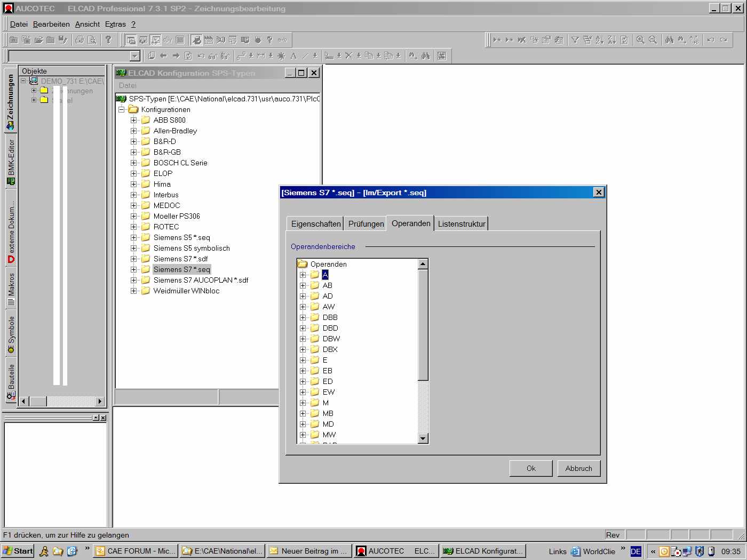Click the binoculars search icon in the right toolbar
The width and height of the screenshot is (747, 560).
669,39
